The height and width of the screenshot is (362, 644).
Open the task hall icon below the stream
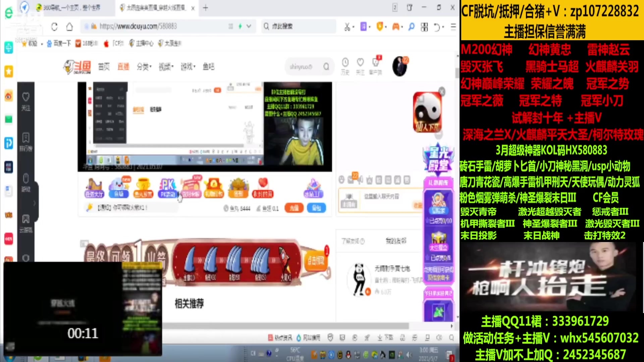(x=94, y=187)
